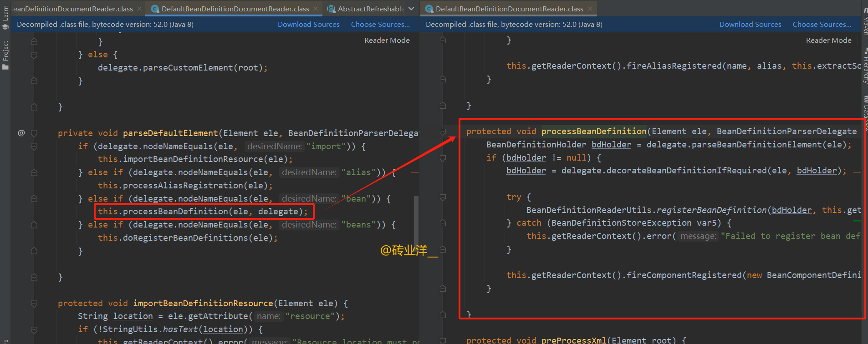Screen dimensions: 868x344
Task: Click fireComponentRegistered in the right editor
Action: click(684, 275)
